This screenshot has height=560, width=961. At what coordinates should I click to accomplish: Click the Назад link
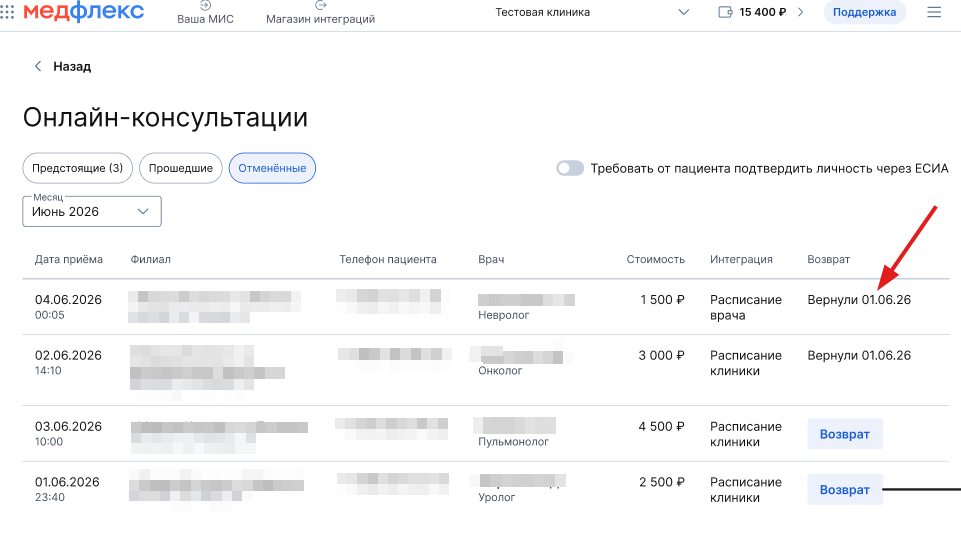point(72,67)
